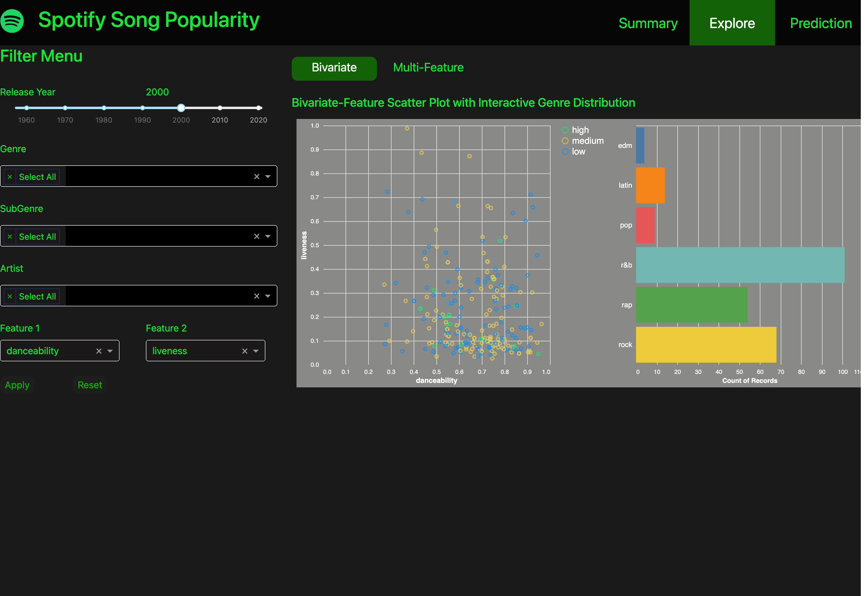Set Release Year slider to 2010
Image resolution: width=868 pixels, height=596 pixels.
220,108
